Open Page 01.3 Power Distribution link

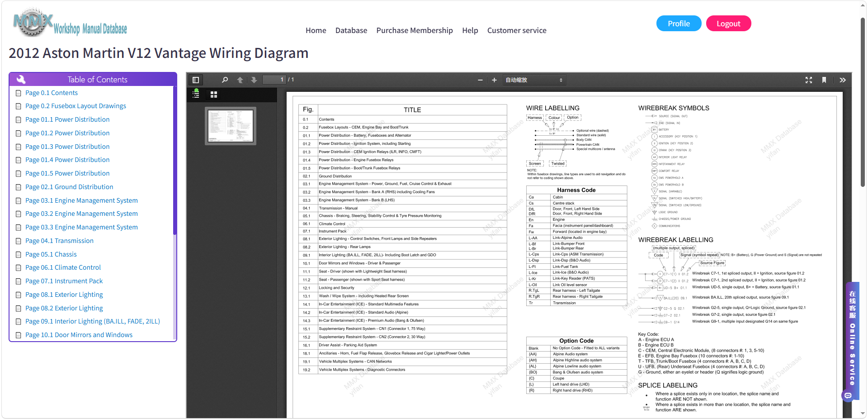67,147
